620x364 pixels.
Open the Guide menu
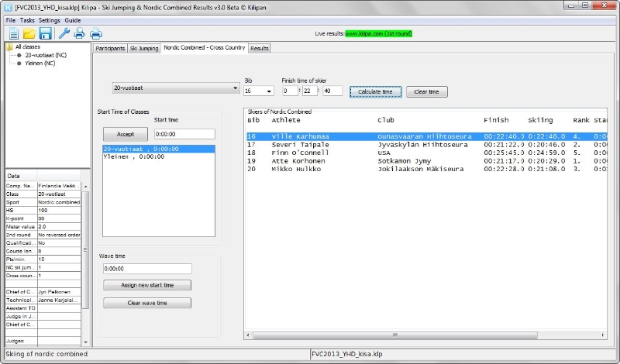coord(73,20)
